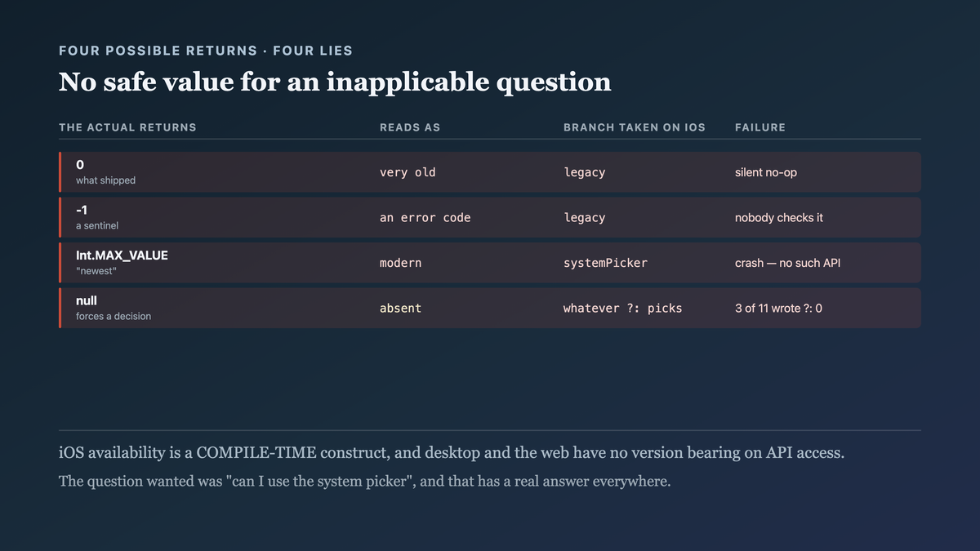Image resolution: width=980 pixels, height=551 pixels.
Task: Click the 'silent no-op' failure cell
Action: tap(766, 172)
